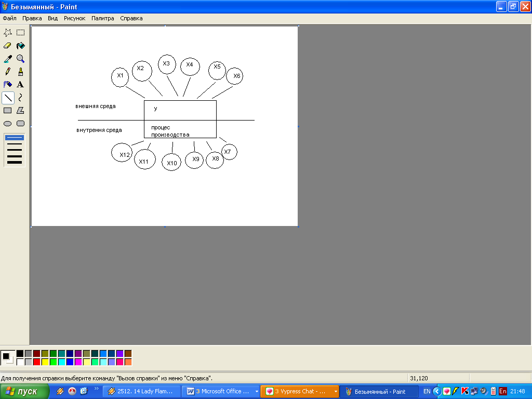
Task: Select the third line width option
Action: 15,150
